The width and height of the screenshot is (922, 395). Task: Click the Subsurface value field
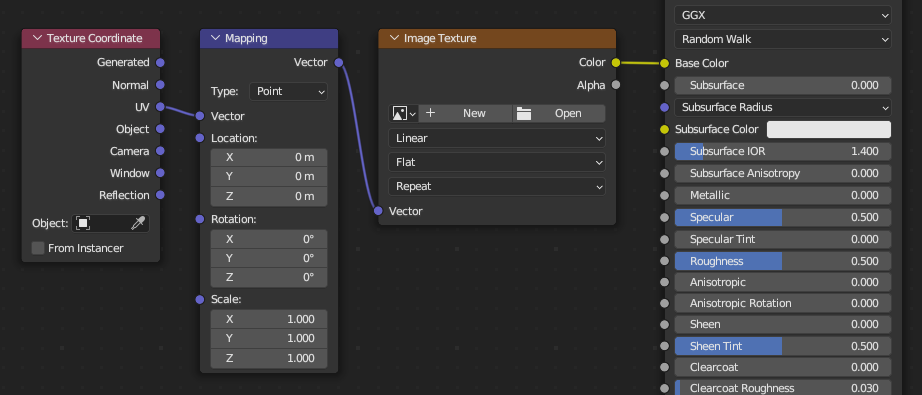[x=783, y=85]
